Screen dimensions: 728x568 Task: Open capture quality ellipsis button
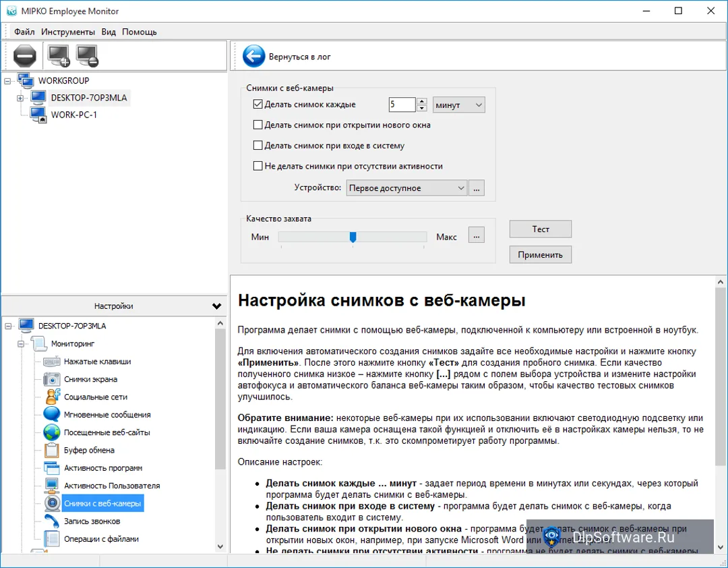(477, 235)
